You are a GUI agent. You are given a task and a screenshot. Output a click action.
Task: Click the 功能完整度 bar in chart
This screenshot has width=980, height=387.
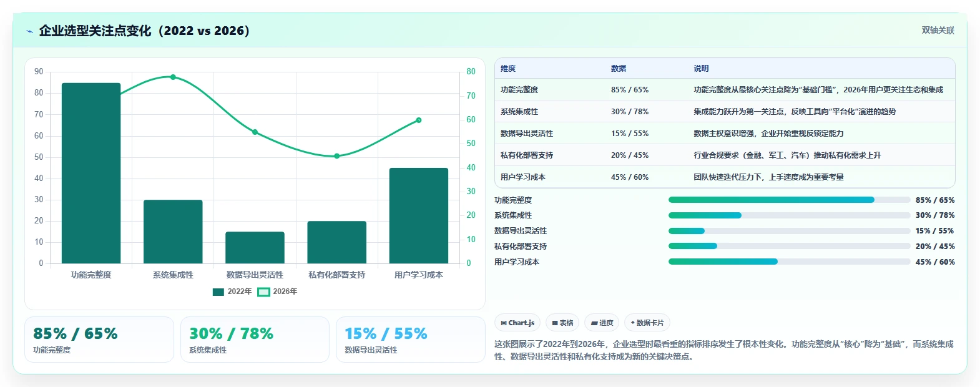(91, 173)
